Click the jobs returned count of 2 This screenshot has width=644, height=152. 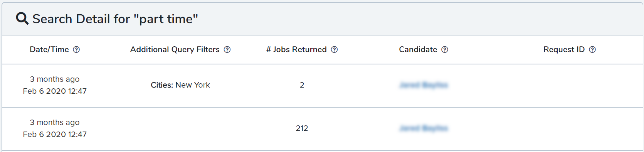click(x=302, y=85)
